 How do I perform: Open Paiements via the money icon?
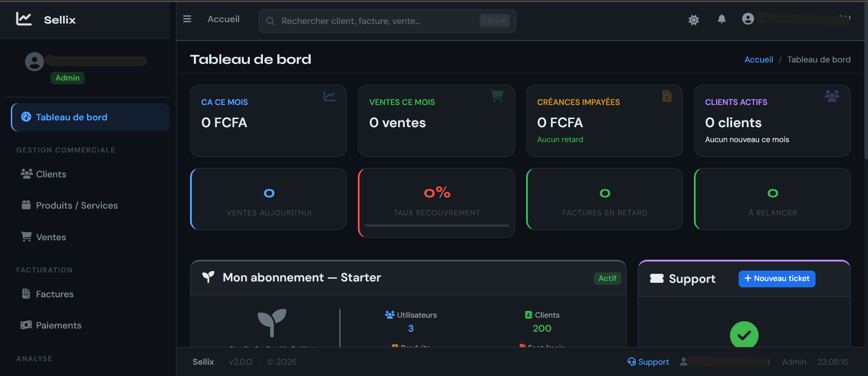26,325
